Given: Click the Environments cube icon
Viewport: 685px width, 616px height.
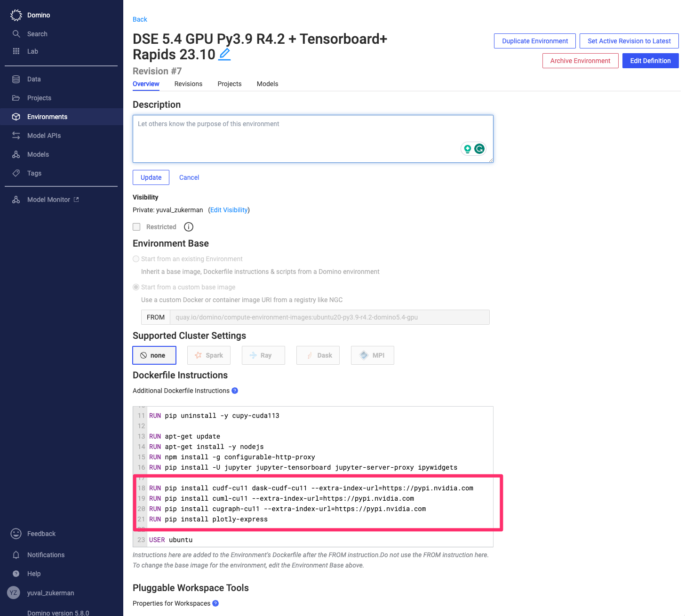Looking at the screenshot, I should click(x=16, y=117).
